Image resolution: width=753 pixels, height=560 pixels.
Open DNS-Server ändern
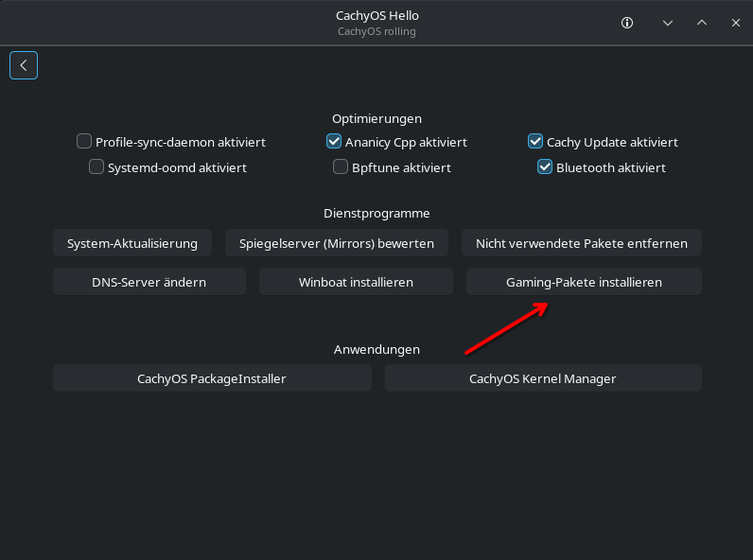149,282
